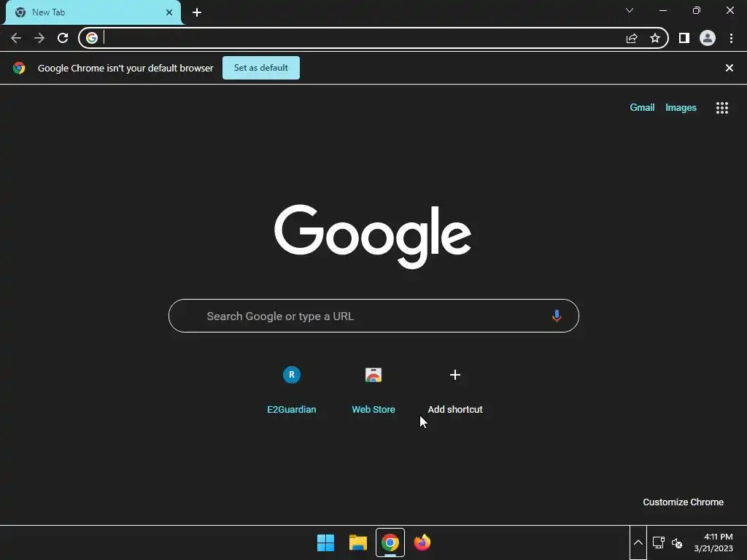The image size is (747, 560).
Task: Click Customize Chrome
Action: pyautogui.click(x=683, y=502)
